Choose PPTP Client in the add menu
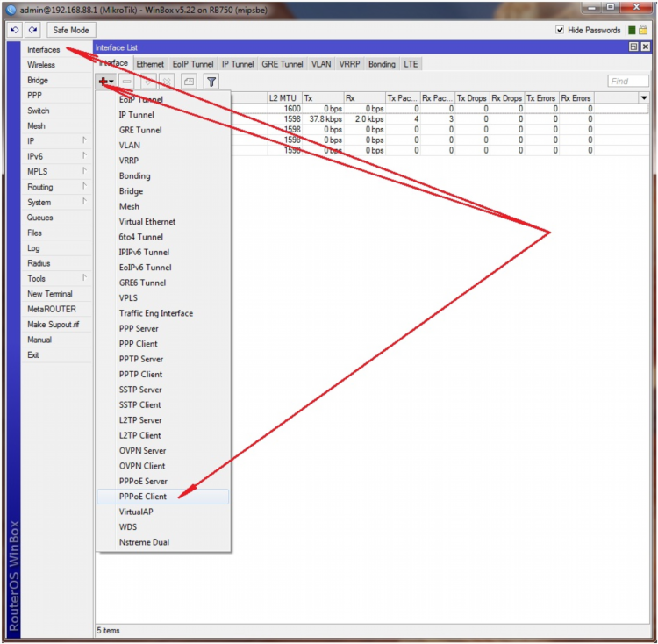 (163, 375)
